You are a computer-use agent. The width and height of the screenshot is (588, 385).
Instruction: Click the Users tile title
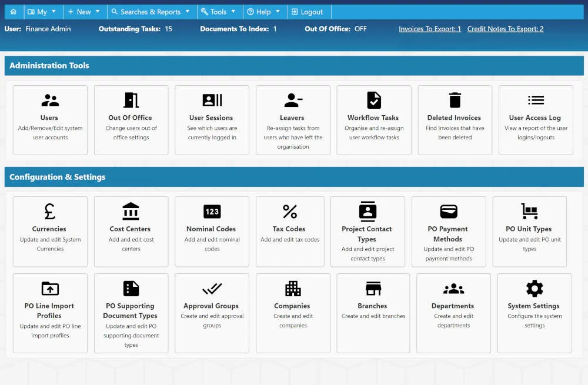49,118
